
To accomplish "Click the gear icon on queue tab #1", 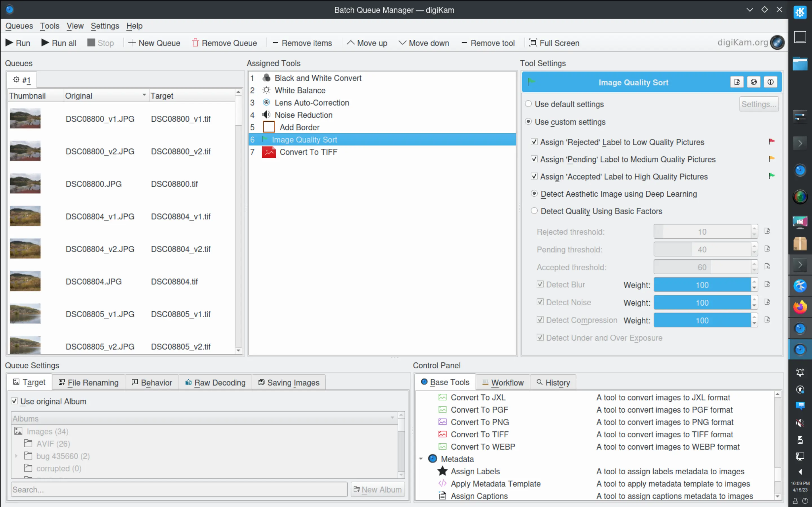I will (x=16, y=79).
